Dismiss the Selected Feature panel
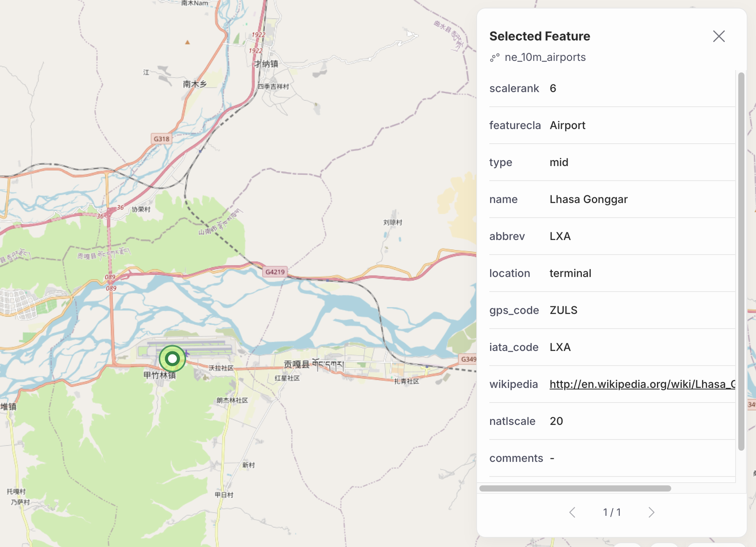Image resolution: width=756 pixels, height=547 pixels. pos(718,36)
